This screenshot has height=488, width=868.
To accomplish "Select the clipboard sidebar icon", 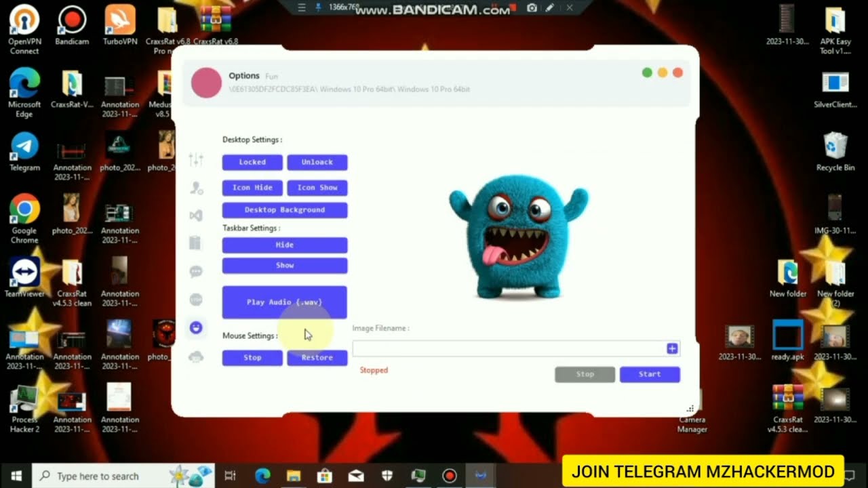I will (x=196, y=243).
